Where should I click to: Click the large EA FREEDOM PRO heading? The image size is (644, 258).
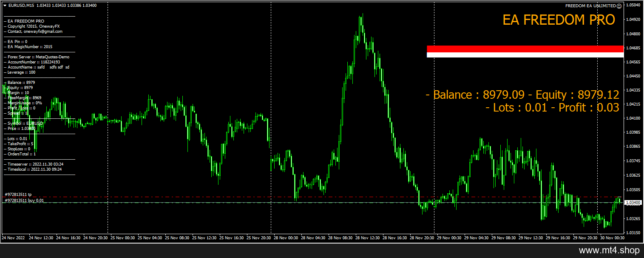559,20
